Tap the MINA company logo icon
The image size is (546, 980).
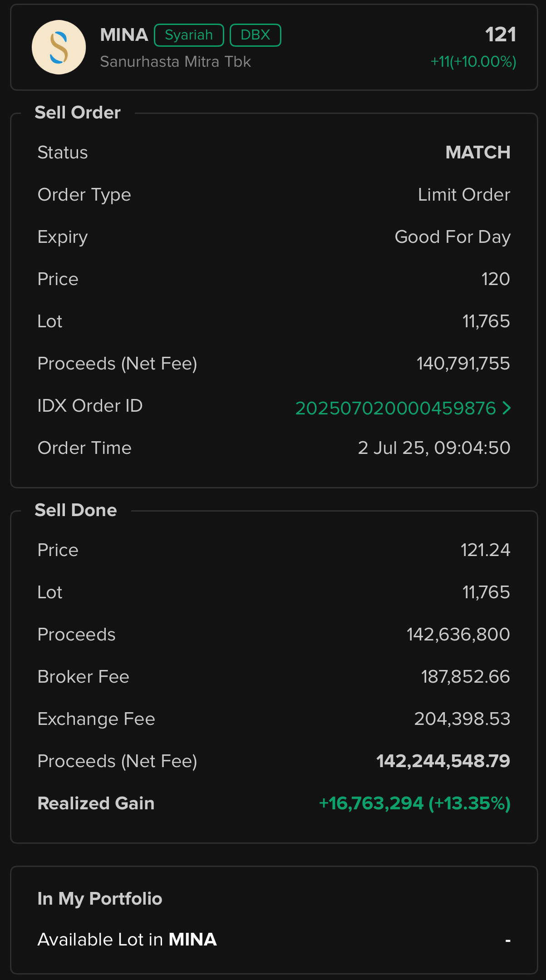tap(59, 47)
